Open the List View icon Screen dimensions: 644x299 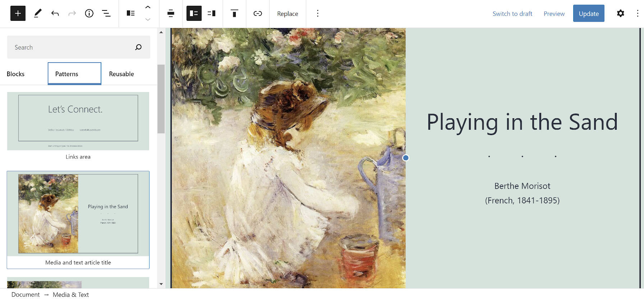(106, 14)
